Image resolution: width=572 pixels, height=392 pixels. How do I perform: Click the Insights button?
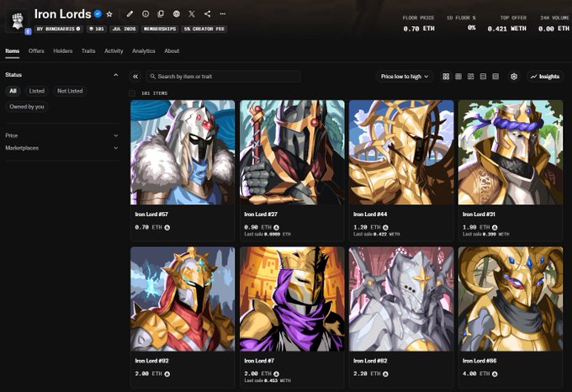(545, 77)
